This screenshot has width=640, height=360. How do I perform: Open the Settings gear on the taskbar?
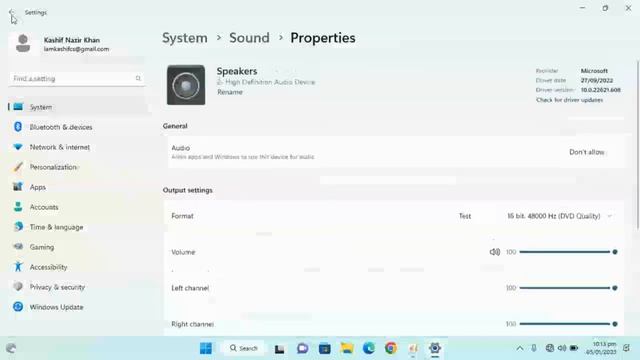[435, 348]
